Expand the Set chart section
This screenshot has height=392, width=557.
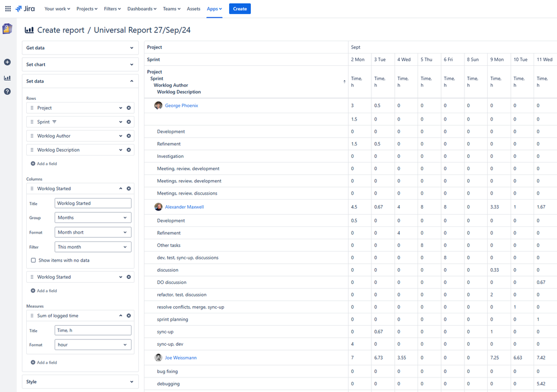[80, 64]
